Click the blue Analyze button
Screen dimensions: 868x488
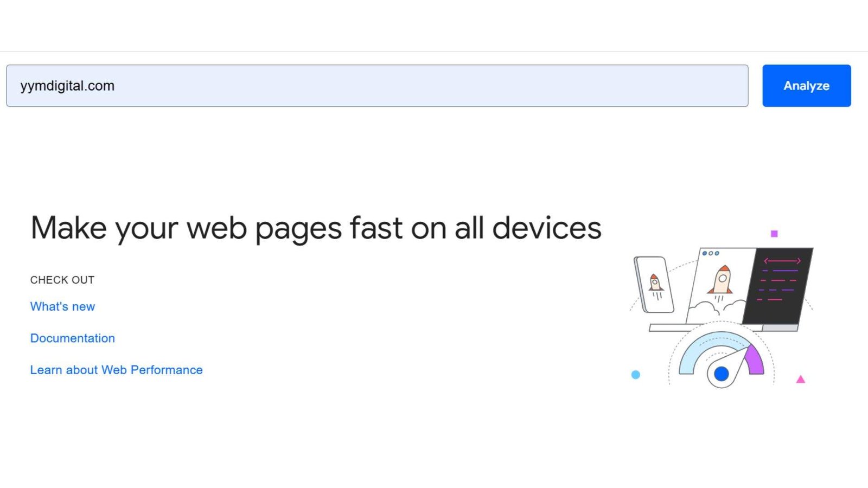click(806, 86)
